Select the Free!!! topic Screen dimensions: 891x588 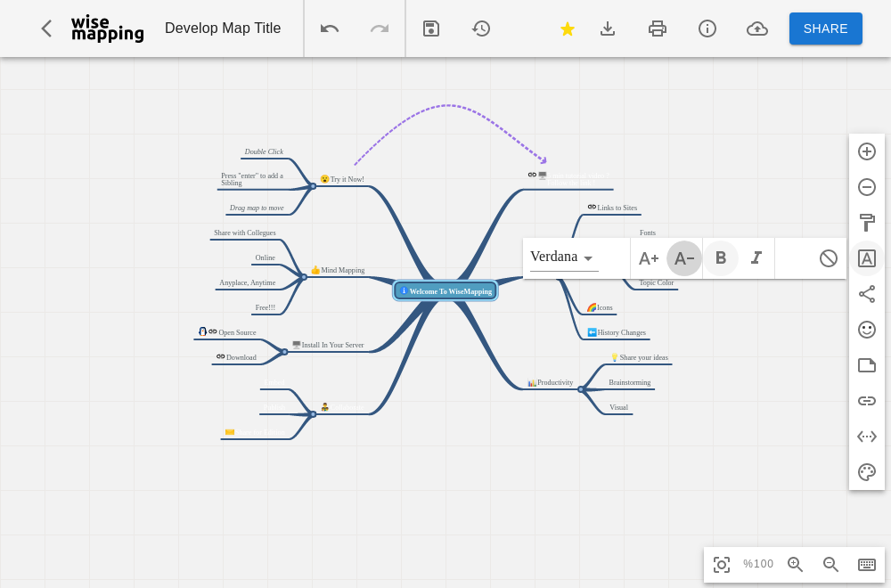(x=265, y=308)
